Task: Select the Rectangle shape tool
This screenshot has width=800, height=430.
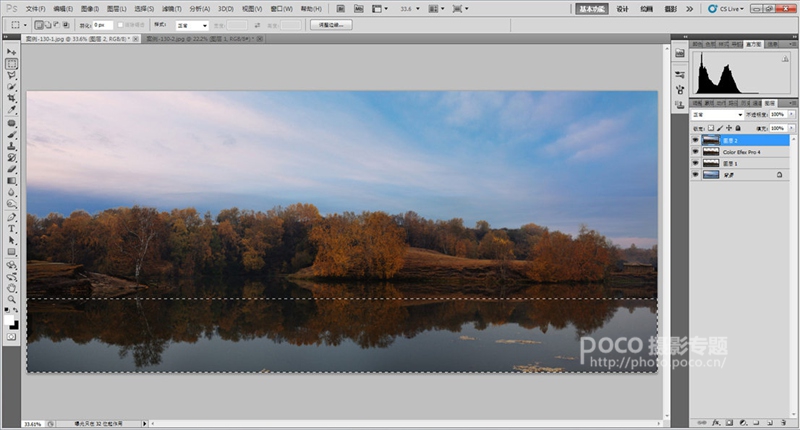Action: click(x=11, y=252)
